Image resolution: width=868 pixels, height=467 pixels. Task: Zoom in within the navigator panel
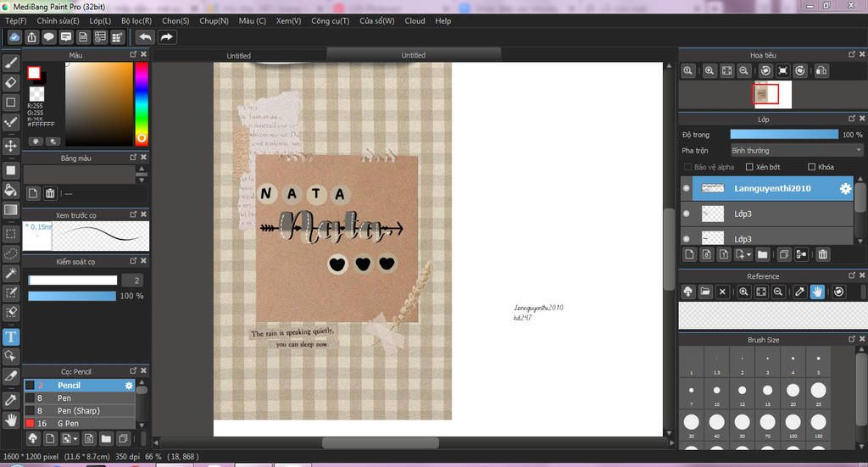[x=709, y=71]
